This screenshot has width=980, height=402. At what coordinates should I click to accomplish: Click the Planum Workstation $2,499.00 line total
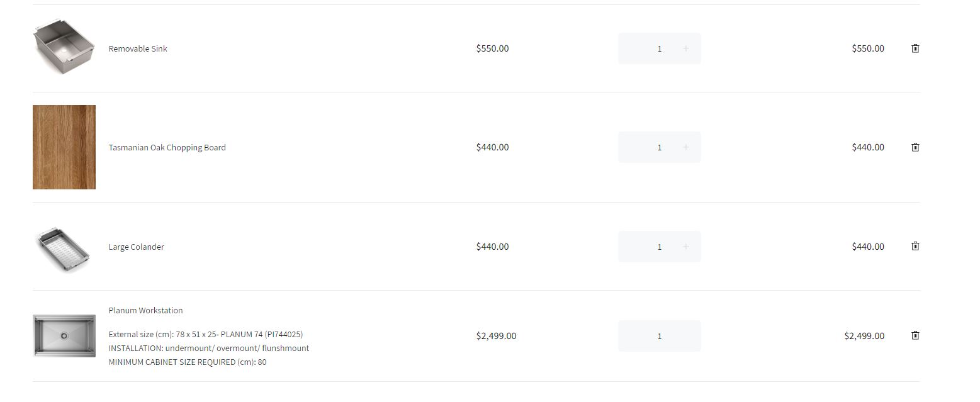pyautogui.click(x=864, y=336)
